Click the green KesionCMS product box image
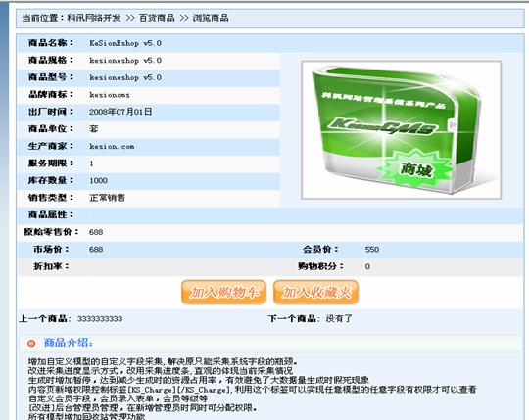 [x=401, y=130]
